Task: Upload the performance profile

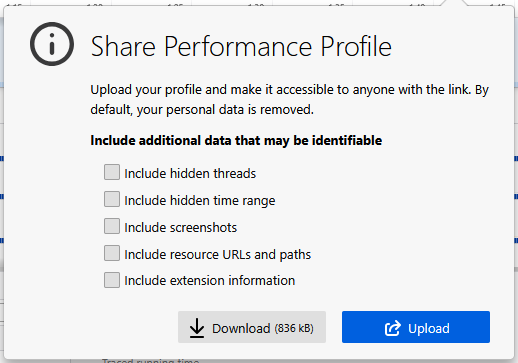Action: (416, 327)
